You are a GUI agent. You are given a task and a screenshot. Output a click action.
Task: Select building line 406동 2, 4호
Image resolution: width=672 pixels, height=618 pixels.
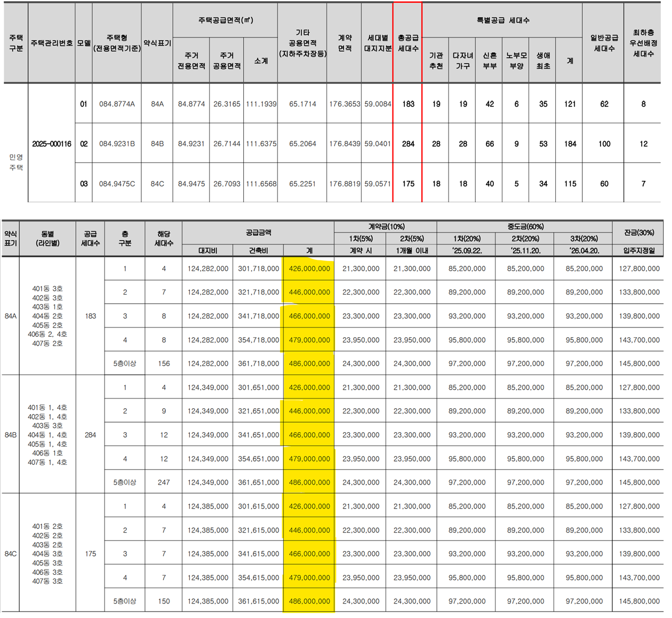[x=47, y=334]
